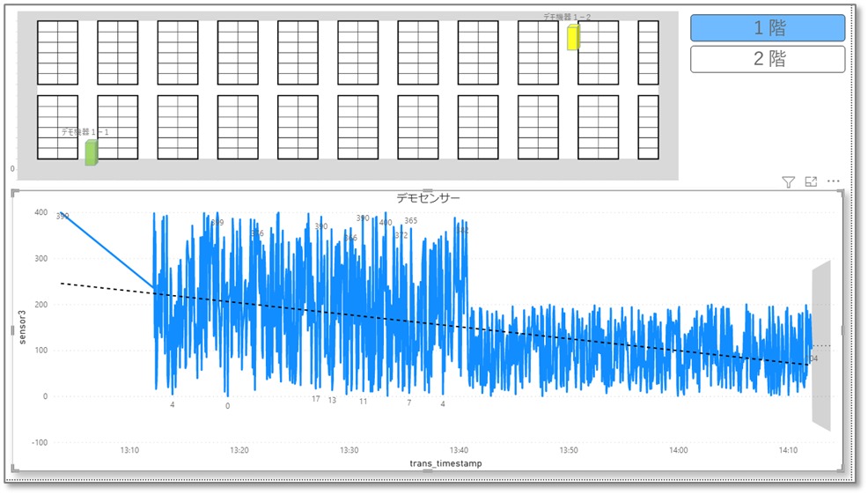Screen dimensions: 868x495
Task: Click the trans_timestamp axis label
Action: point(445,463)
